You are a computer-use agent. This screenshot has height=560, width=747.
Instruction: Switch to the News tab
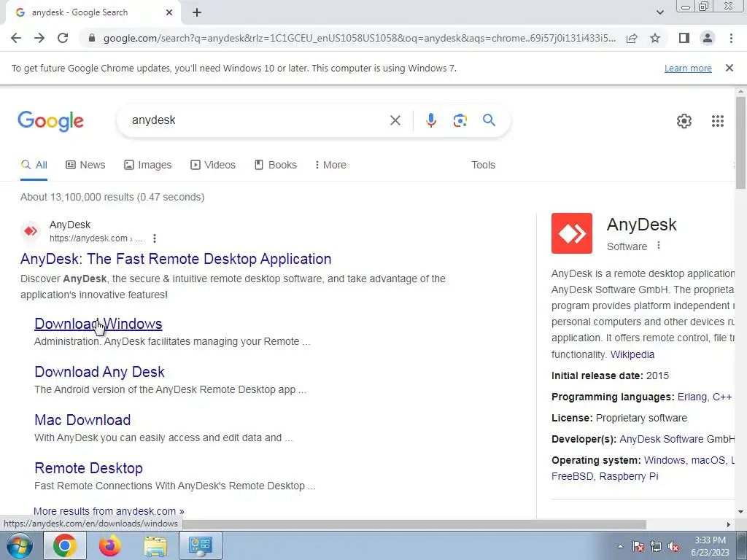[85, 166]
